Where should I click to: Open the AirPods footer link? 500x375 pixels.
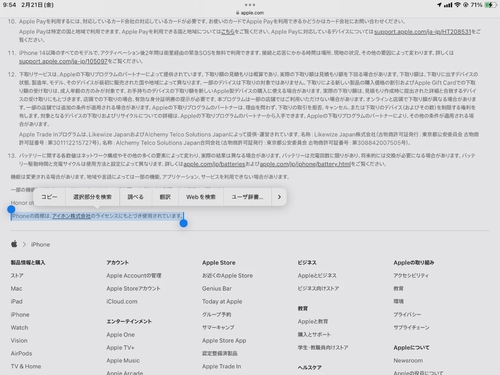click(x=21, y=354)
